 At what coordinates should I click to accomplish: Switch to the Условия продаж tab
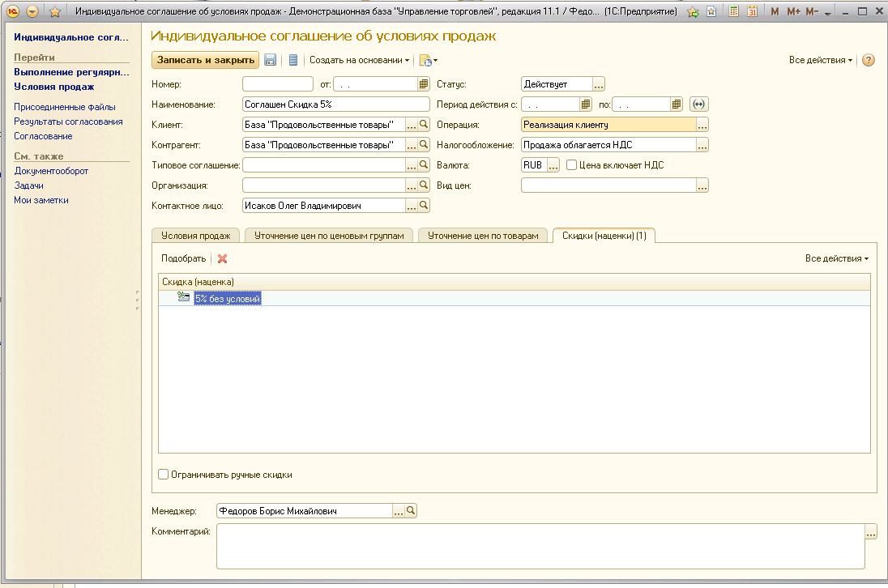tap(195, 236)
